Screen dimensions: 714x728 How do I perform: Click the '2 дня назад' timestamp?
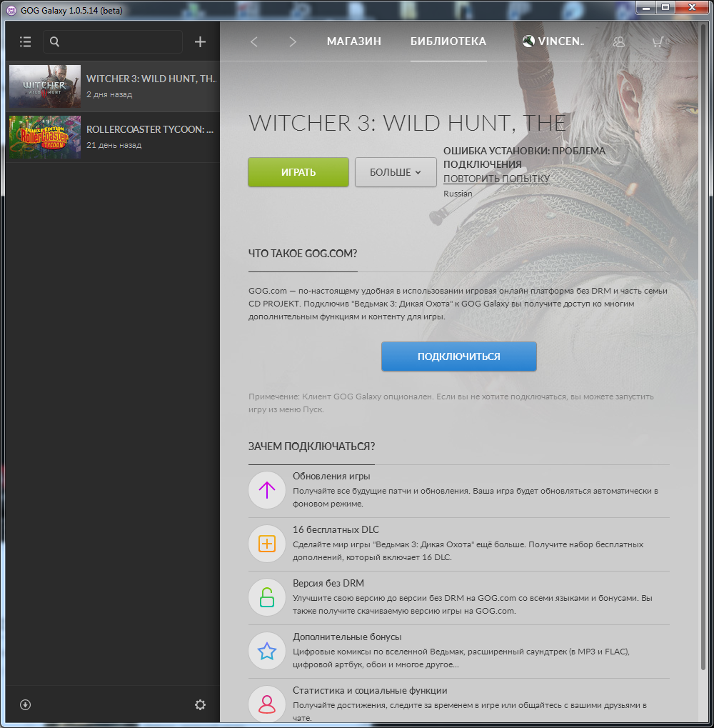click(x=109, y=94)
